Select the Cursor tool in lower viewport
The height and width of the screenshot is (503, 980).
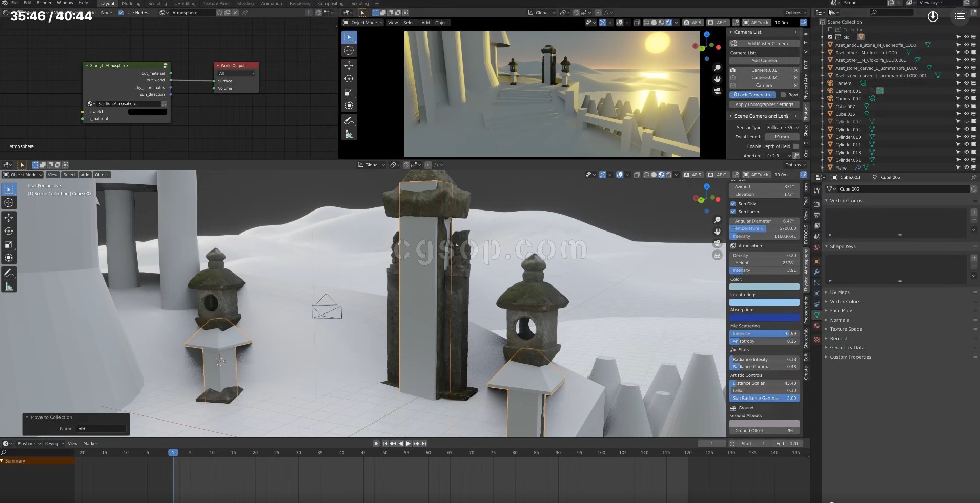[9, 203]
